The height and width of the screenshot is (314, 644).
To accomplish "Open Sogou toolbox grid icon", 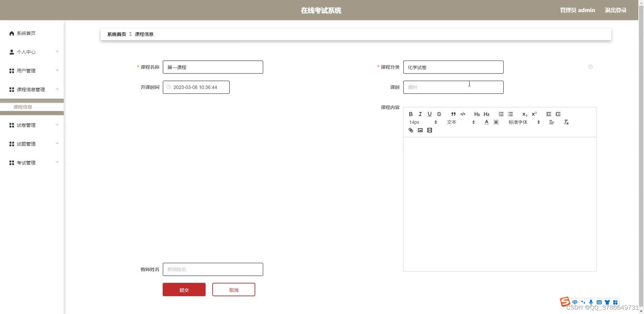I will tap(615, 302).
